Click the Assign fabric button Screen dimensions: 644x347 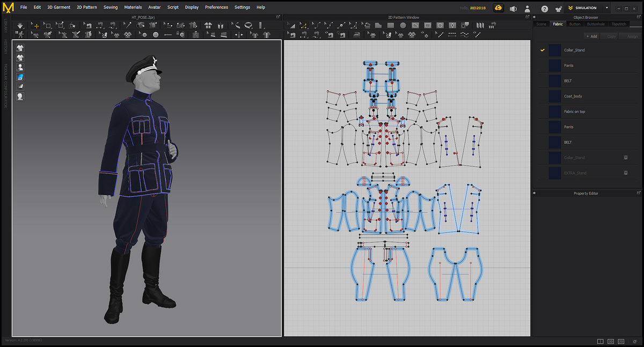(x=629, y=36)
